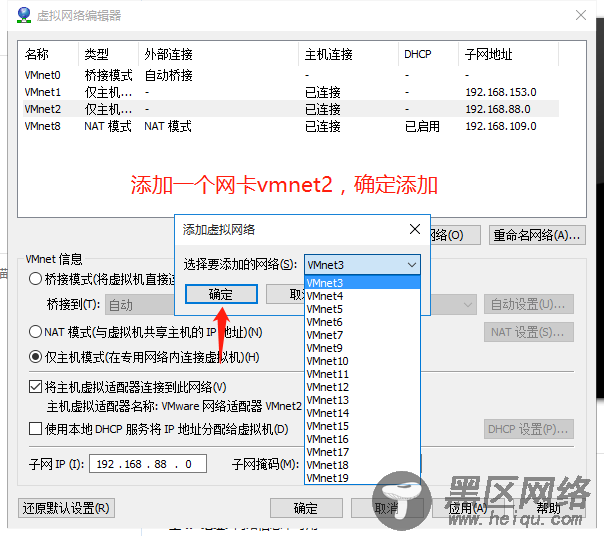Choose VMnet11 in dropdown list
The image size is (604, 536).
point(362,374)
